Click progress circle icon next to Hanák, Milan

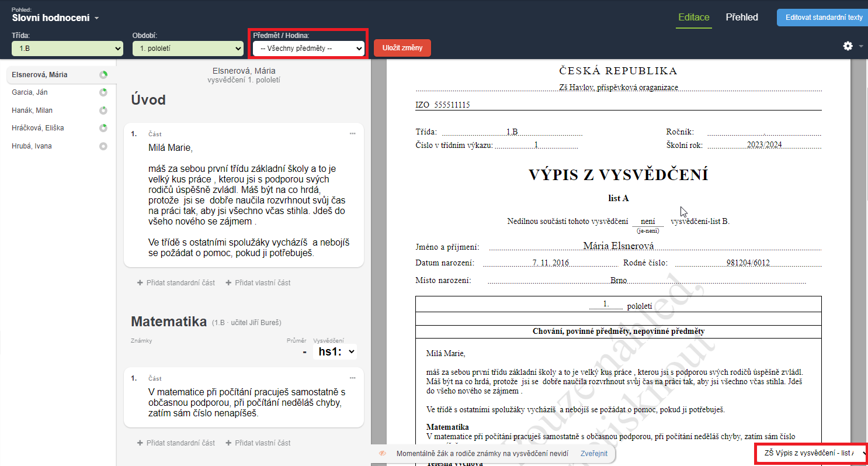pos(103,111)
